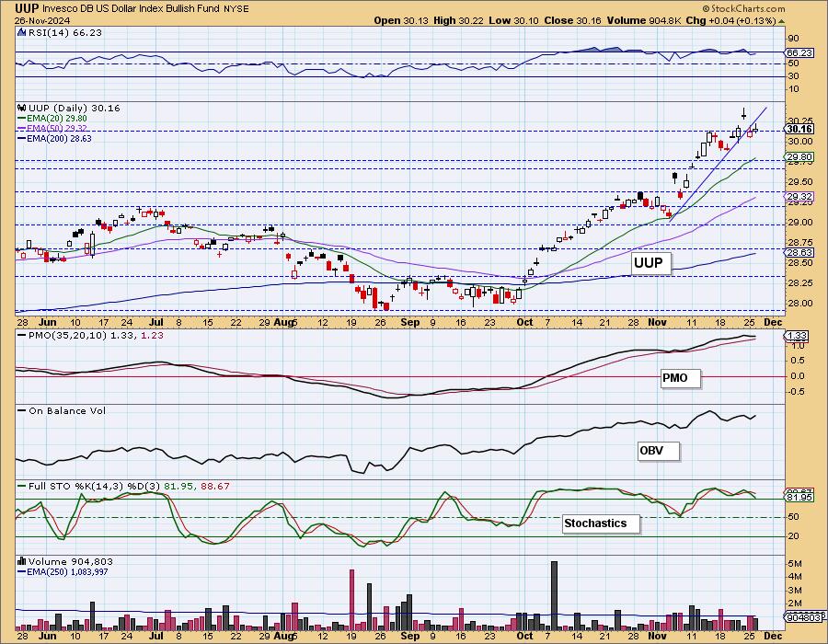Click the UUP (Daily) 30.16 legend label
This screenshot has height=644, width=828.
click(x=74, y=109)
